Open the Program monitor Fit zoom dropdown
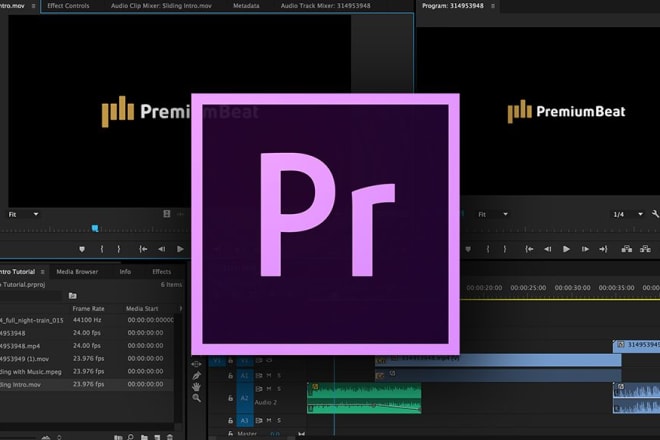The image size is (660, 440). [493, 214]
